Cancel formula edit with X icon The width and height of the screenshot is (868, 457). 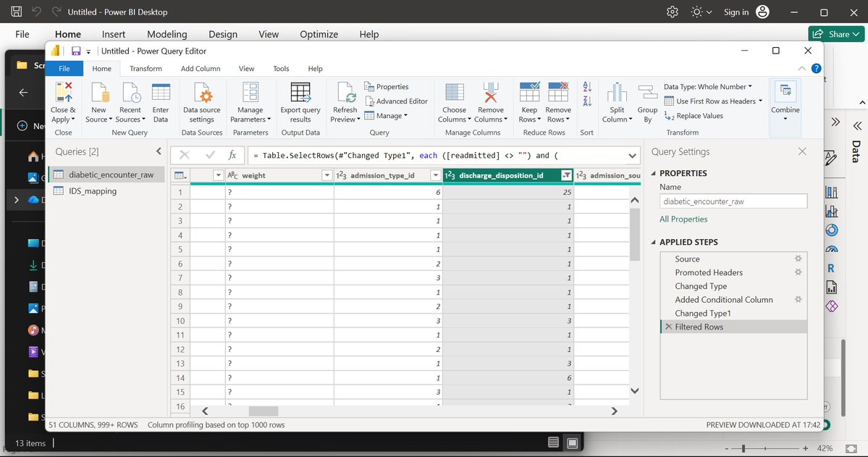click(x=185, y=156)
